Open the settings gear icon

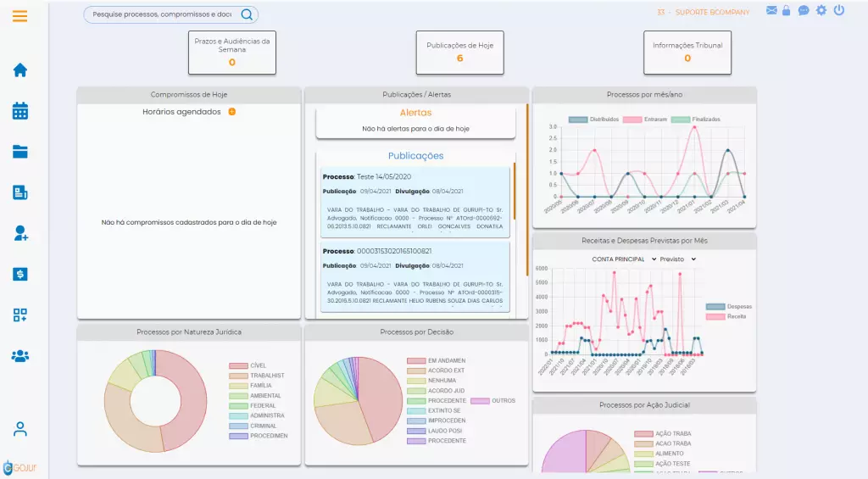pos(821,10)
